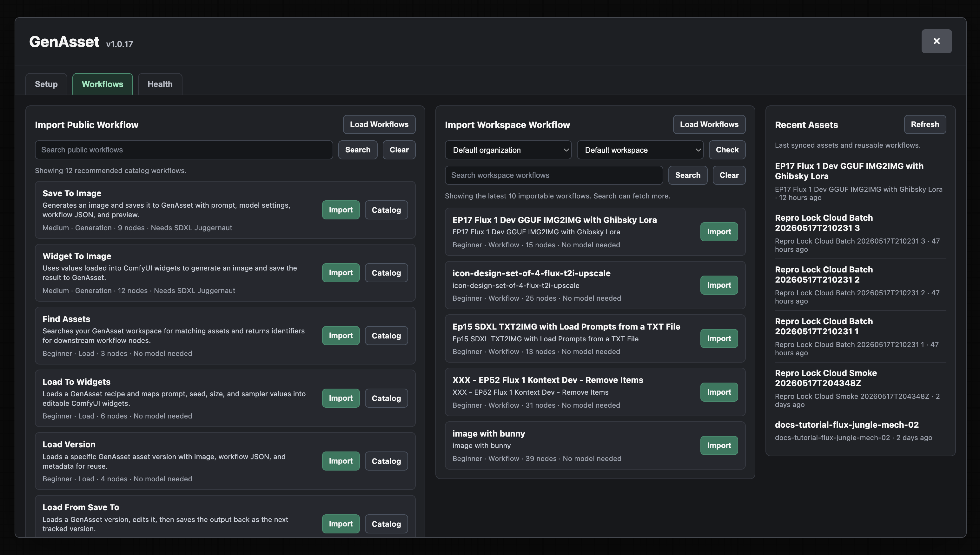Open Catalog for Find Assets

click(386, 336)
